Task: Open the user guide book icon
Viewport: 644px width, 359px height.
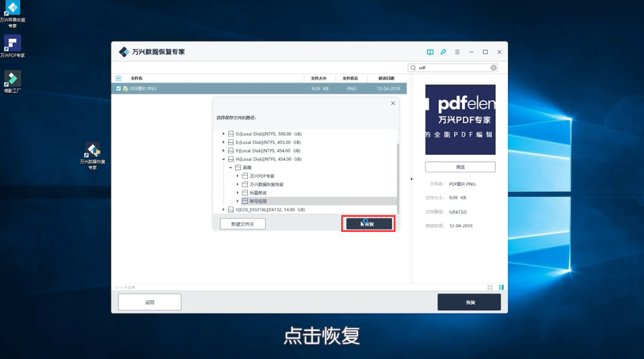Action: [x=430, y=52]
